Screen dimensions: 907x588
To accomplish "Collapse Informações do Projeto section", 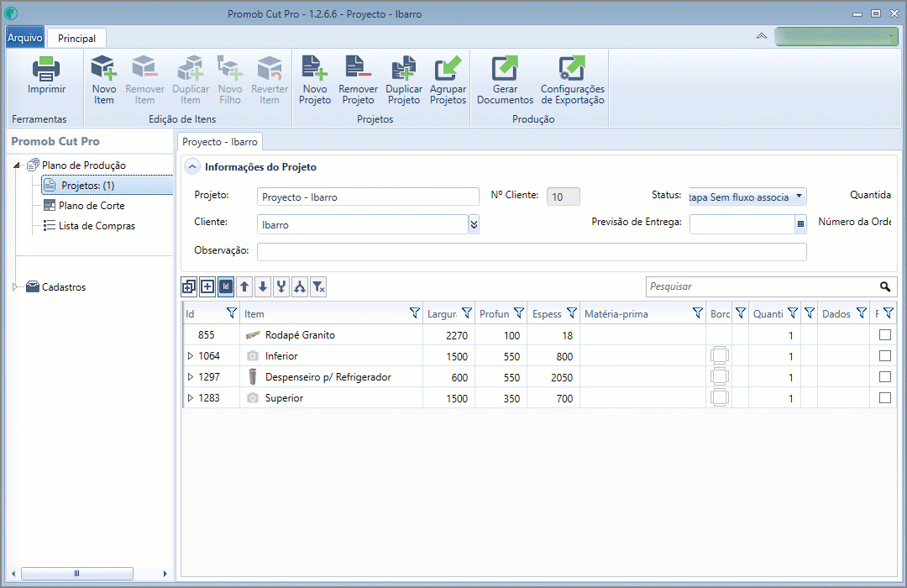I will point(192,166).
